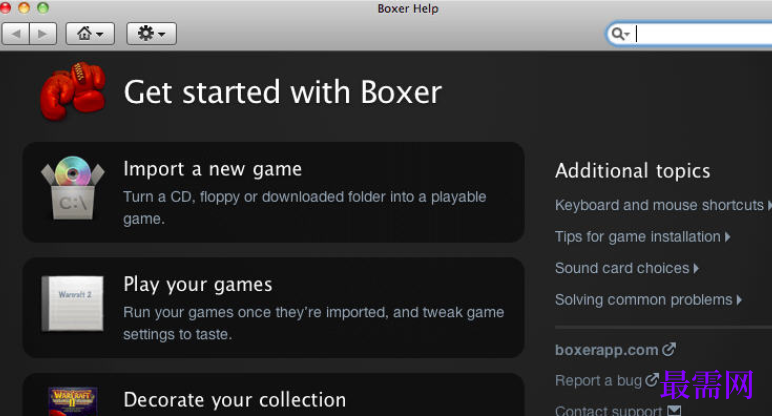Click the external link icon beside boxerapp.com
The image size is (772, 416).
(669, 349)
